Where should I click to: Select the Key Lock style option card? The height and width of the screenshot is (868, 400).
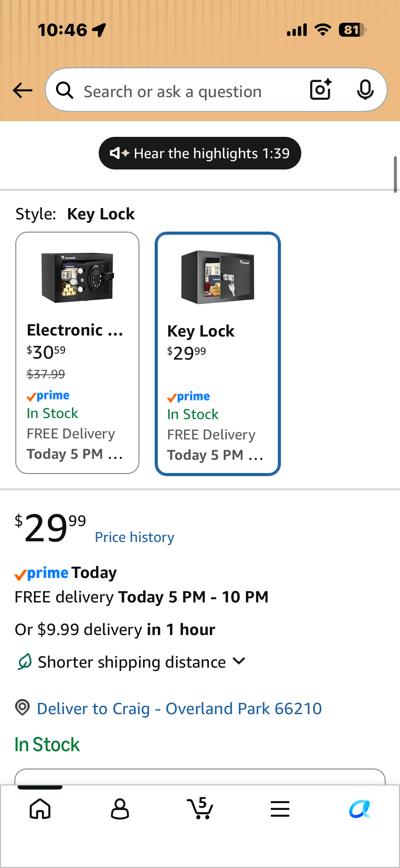[218, 354]
